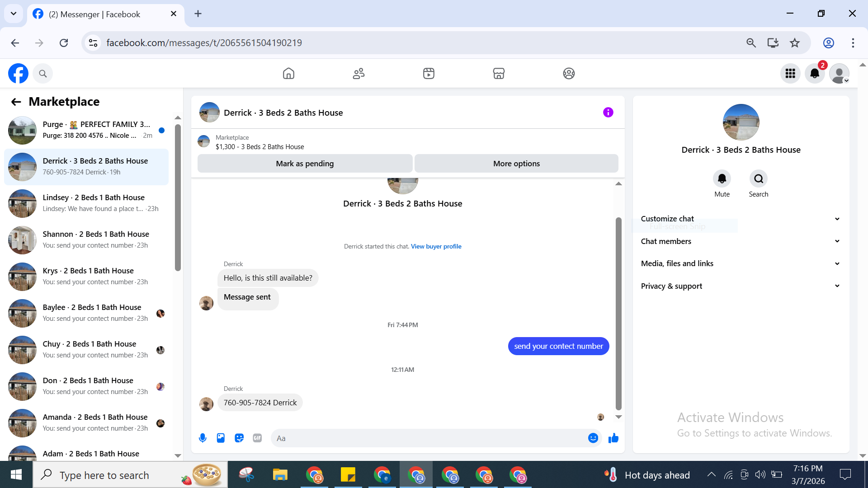Click the Type here to search box

130,475
